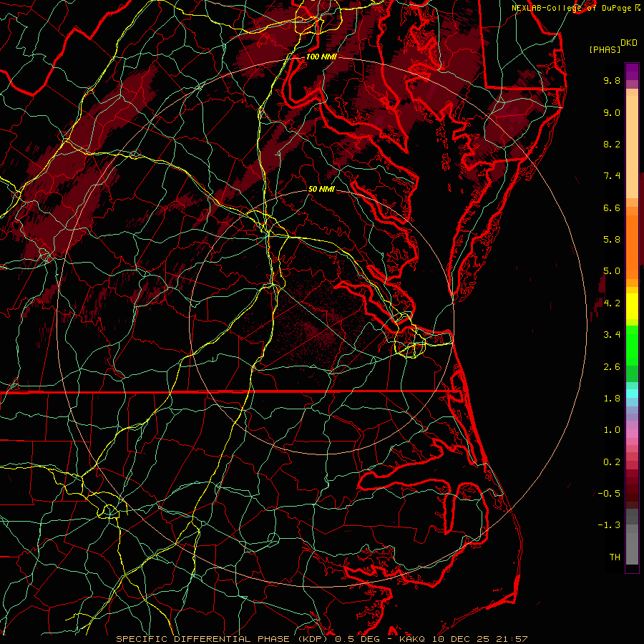Click the 5.8 value on color scale
This screenshot has height=644, width=644.
pos(612,240)
